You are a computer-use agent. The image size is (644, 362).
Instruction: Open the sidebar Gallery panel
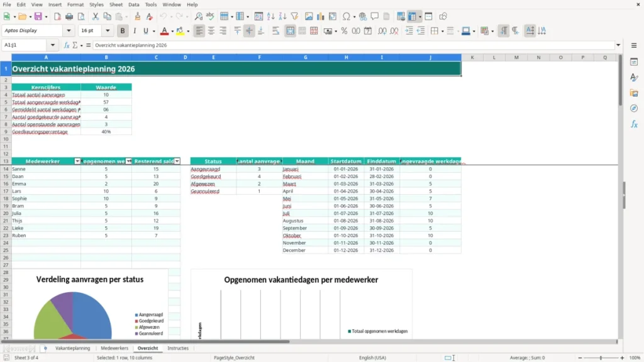pos(634,93)
